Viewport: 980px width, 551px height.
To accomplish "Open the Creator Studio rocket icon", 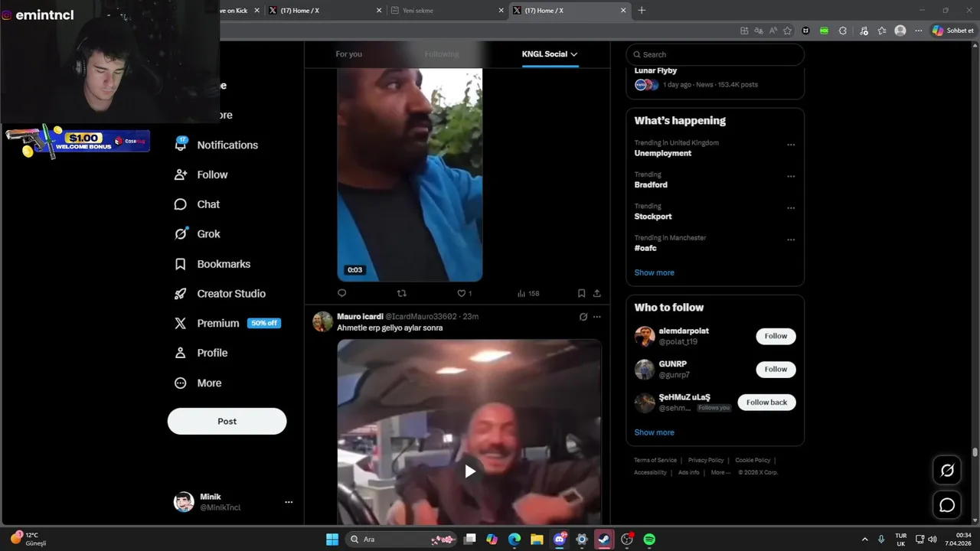I will pos(181,294).
